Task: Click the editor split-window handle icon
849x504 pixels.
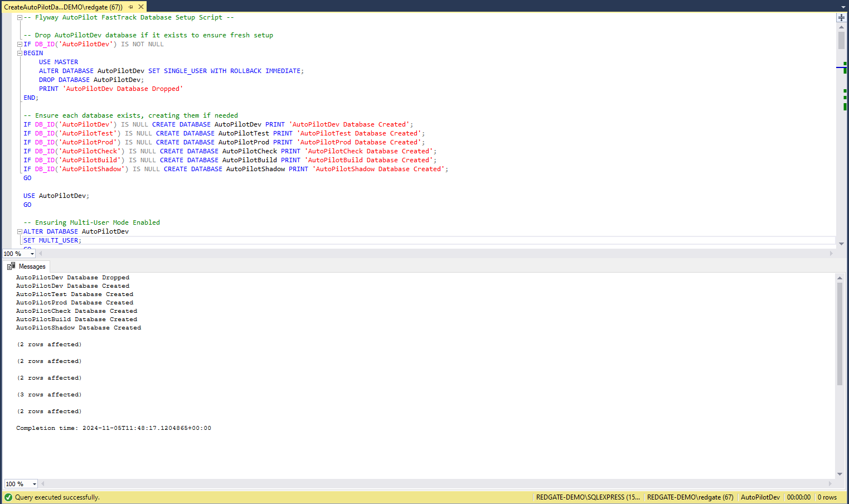Action: click(841, 18)
